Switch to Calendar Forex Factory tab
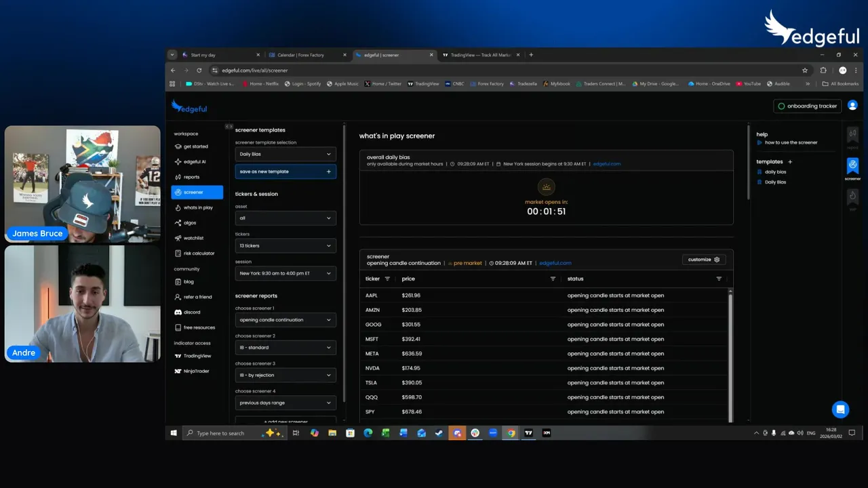Image resolution: width=868 pixels, height=488 pixels. click(307, 55)
